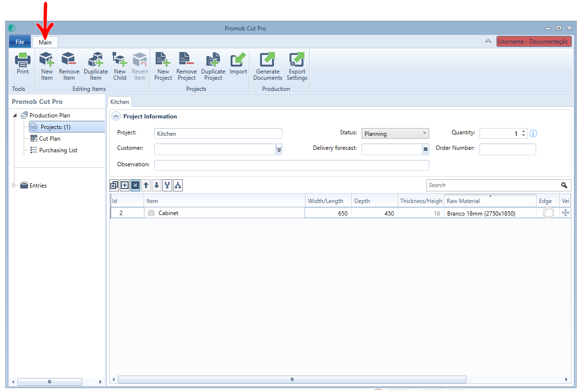582x392 pixels.
Task: Select the Production Plan node label
Action: point(50,116)
